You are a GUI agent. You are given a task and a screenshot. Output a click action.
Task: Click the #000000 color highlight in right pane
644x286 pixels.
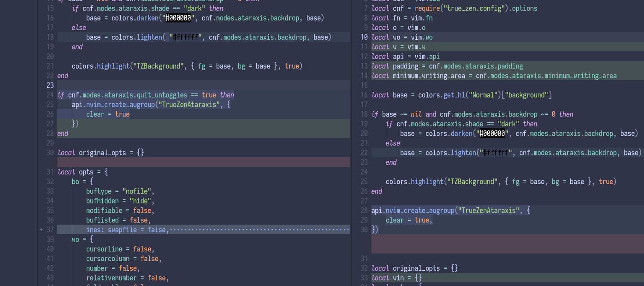492,134
